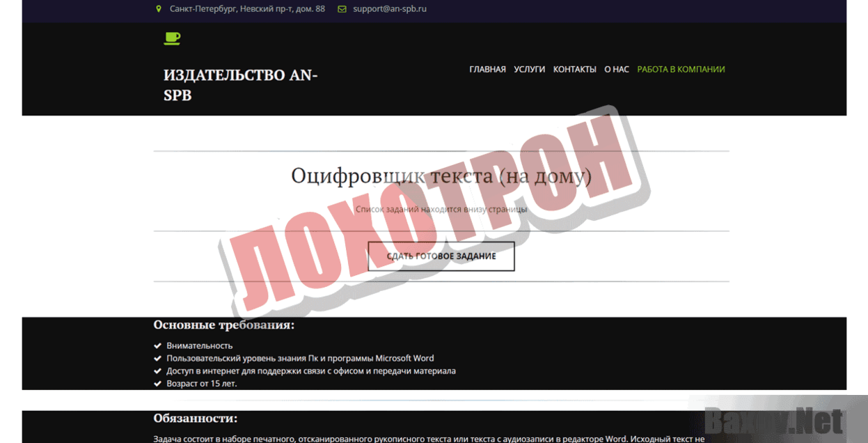Click the Оцифровщик текста page heading
The image size is (868, 443).
tap(441, 176)
